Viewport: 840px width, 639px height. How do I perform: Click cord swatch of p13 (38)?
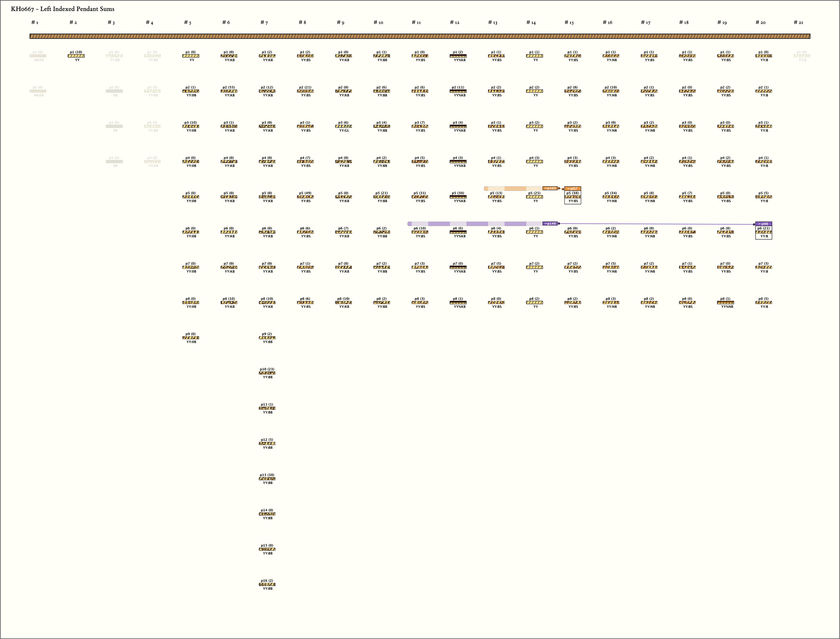point(267,479)
